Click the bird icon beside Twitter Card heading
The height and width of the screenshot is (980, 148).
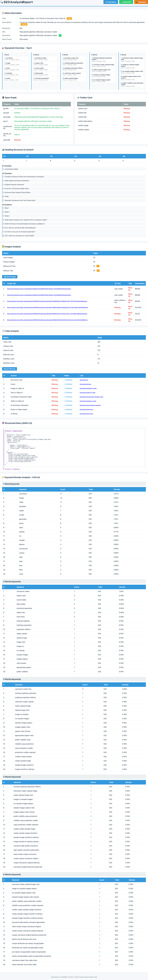coord(78,97)
